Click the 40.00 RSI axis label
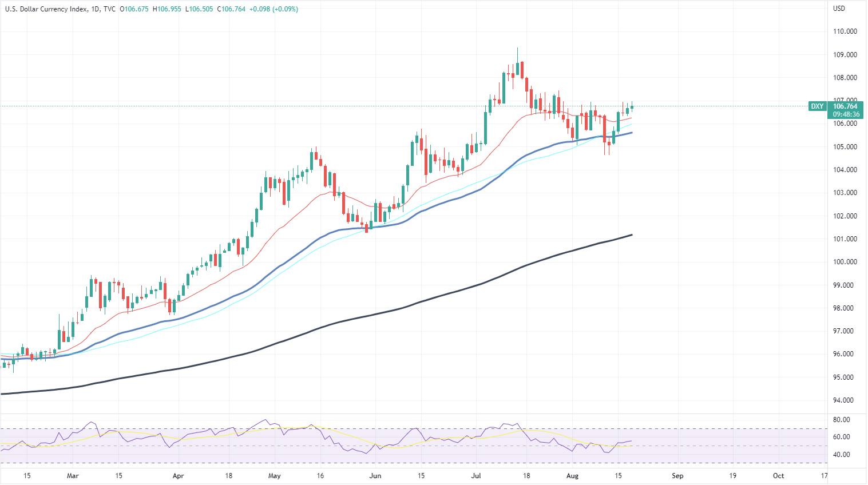Image resolution: width=868 pixels, height=485 pixels. [842, 455]
